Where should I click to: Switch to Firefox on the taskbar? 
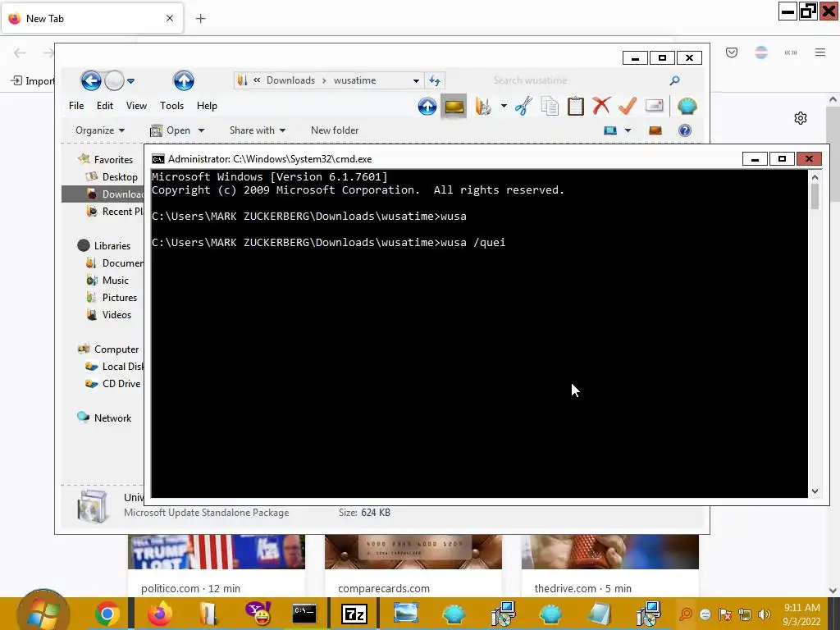point(160,614)
